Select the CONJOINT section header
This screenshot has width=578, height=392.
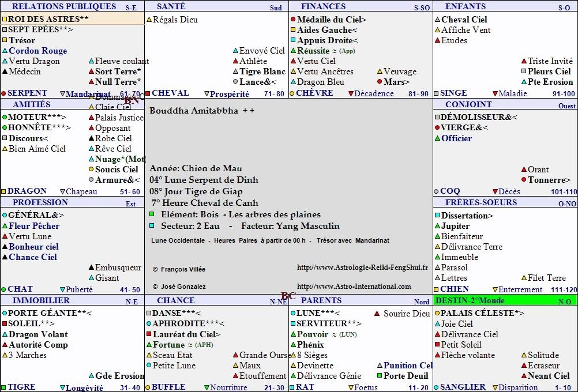(468, 104)
